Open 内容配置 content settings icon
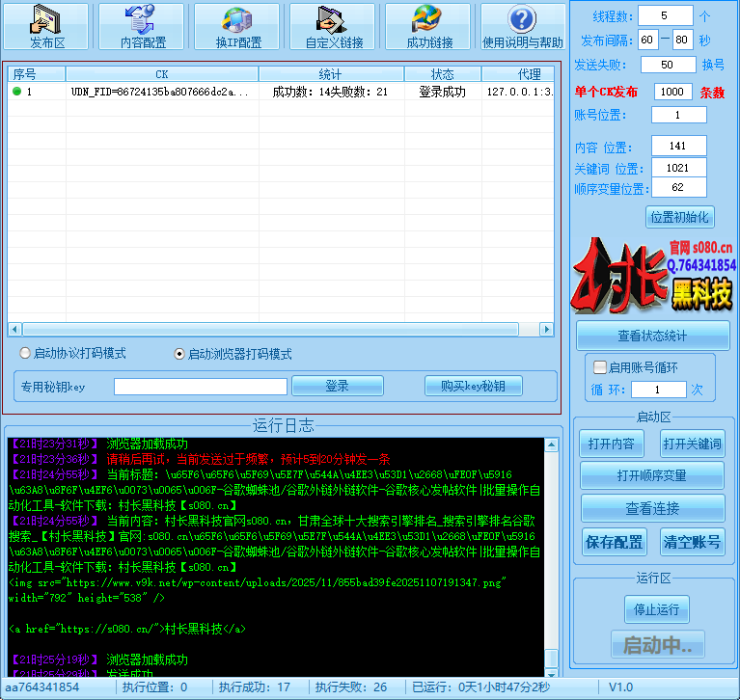Image resolution: width=740 pixels, height=700 pixels. (x=141, y=26)
